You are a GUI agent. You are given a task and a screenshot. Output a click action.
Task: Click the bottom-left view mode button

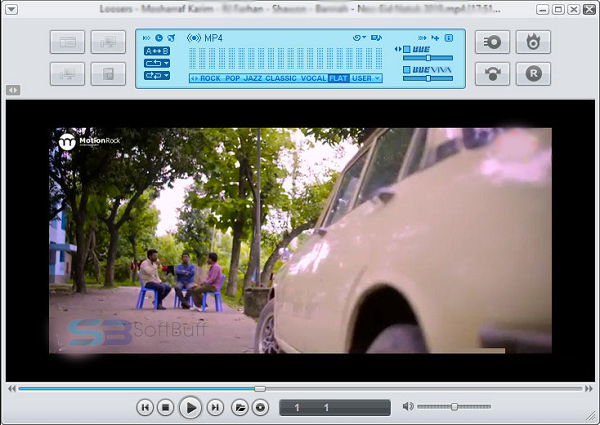(x=67, y=74)
